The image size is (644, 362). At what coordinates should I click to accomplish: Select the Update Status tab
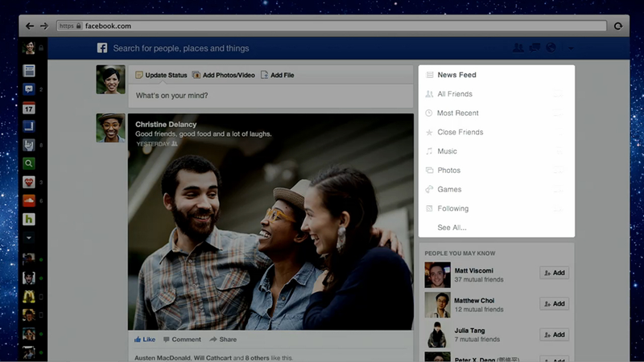click(x=162, y=75)
